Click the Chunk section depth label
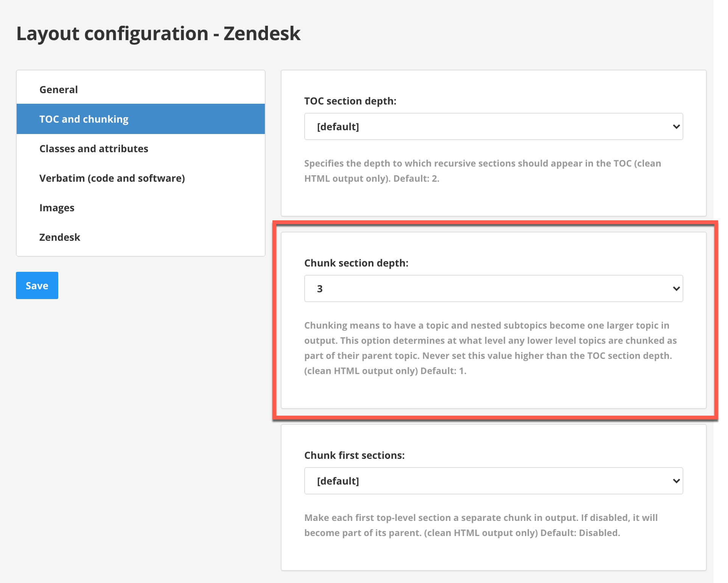The height and width of the screenshot is (583, 728). pyautogui.click(x=356, y=262)
